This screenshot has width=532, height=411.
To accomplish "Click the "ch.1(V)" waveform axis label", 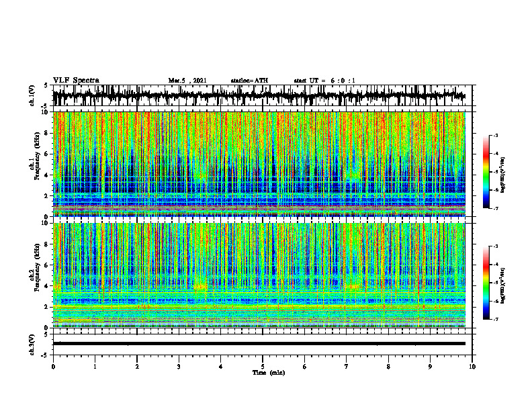I will (32, 95).
